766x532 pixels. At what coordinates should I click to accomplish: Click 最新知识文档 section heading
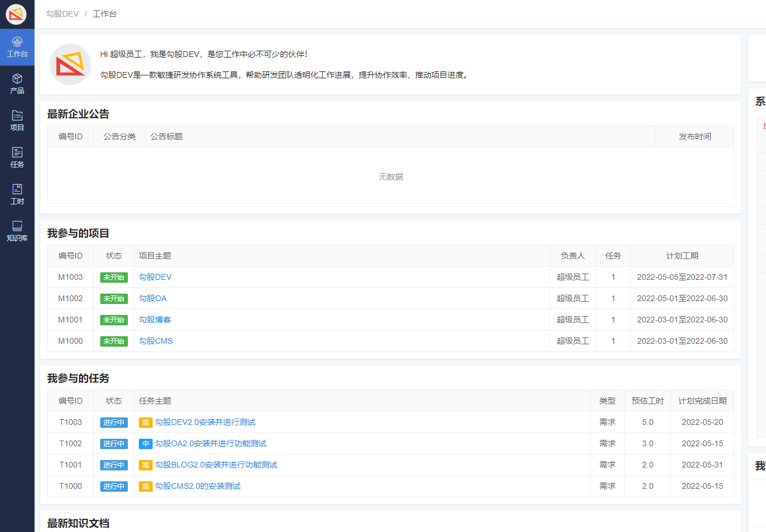pos(78,523)
